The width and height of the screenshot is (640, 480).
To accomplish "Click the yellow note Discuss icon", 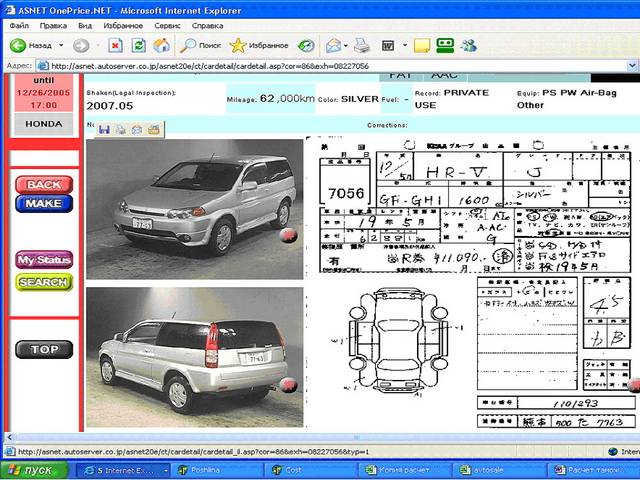I will (422, 45).
